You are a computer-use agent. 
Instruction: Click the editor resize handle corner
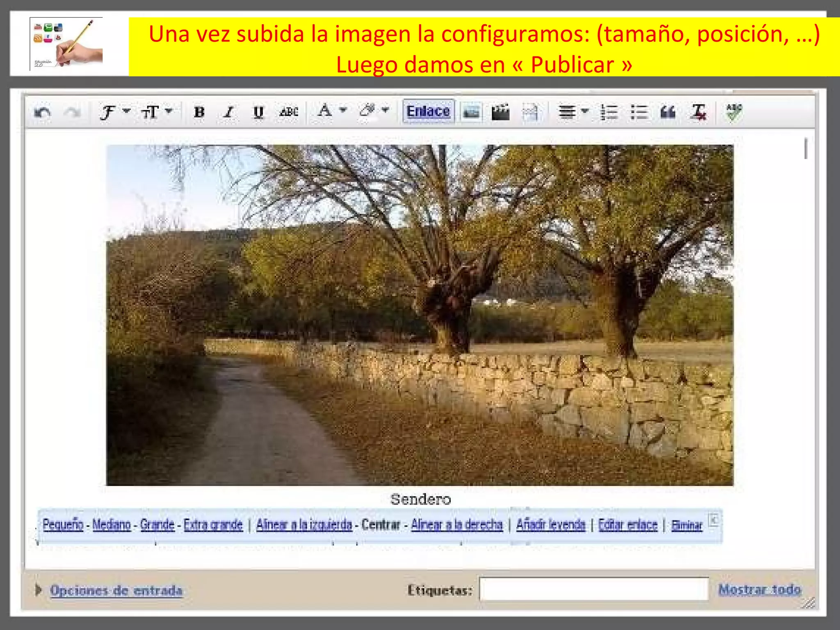[x=809, y=603]
